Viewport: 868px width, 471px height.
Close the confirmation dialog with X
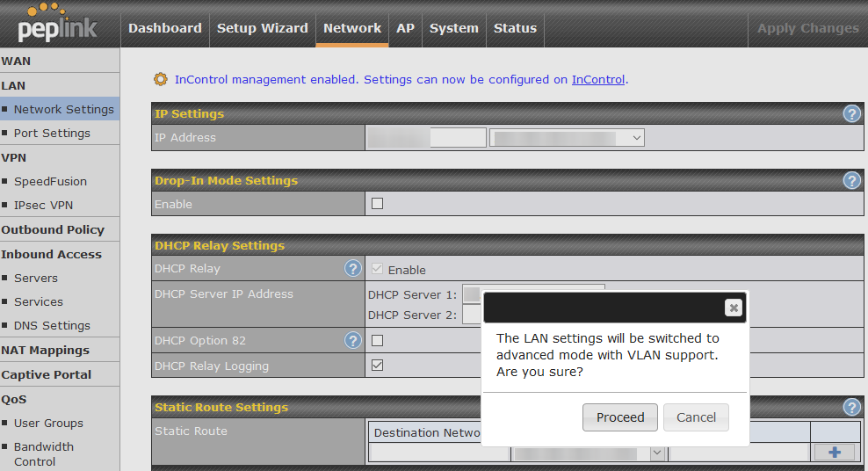point(734,308)
